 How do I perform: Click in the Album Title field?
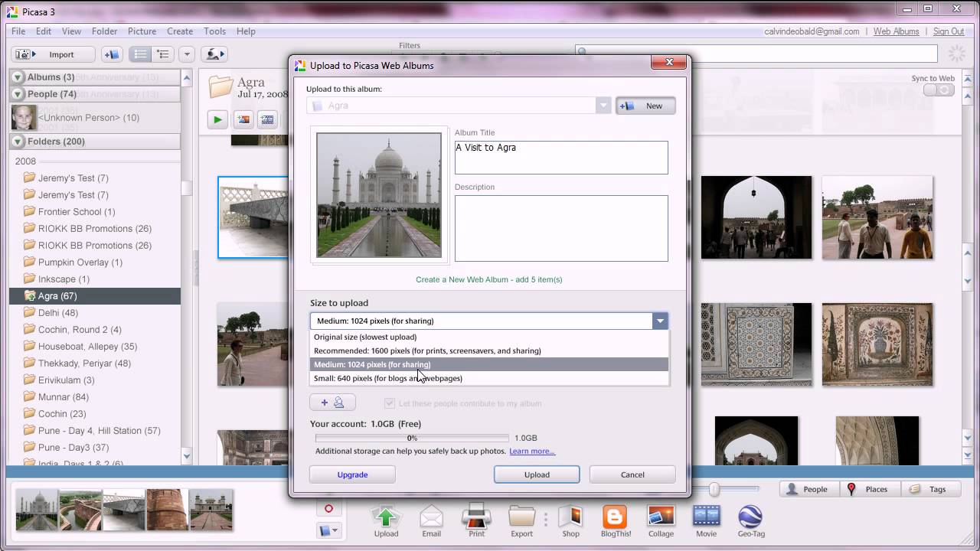click(x=561, y=157)
